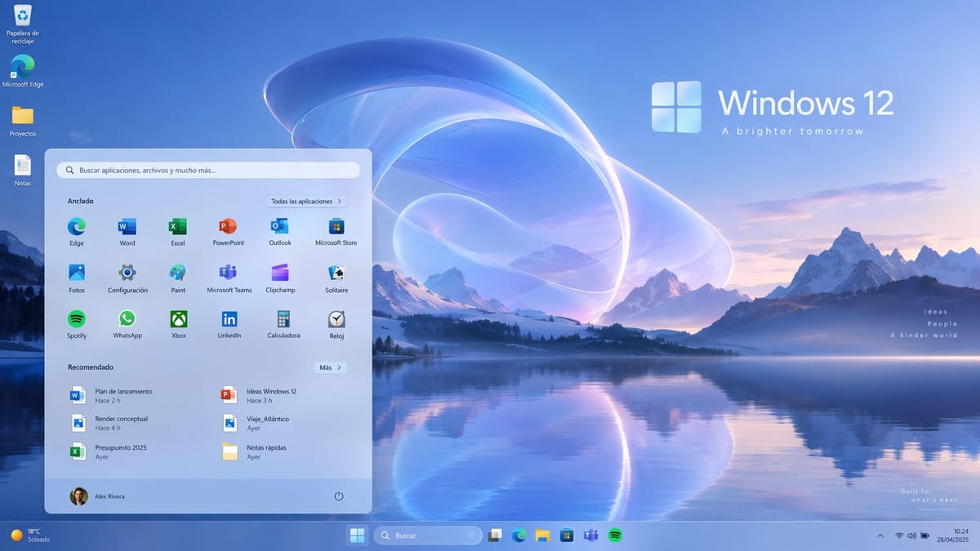The height and width of the screenshot is (551, 980).
Task: Open Edge from the taskbar
Action: (x=519, y=535)
